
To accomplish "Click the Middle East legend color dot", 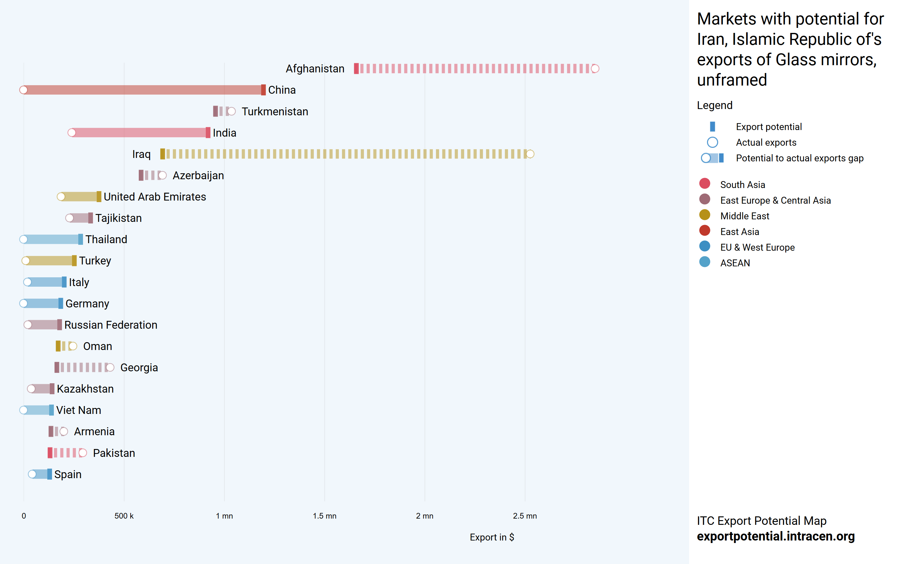I will tap(705, 215).
